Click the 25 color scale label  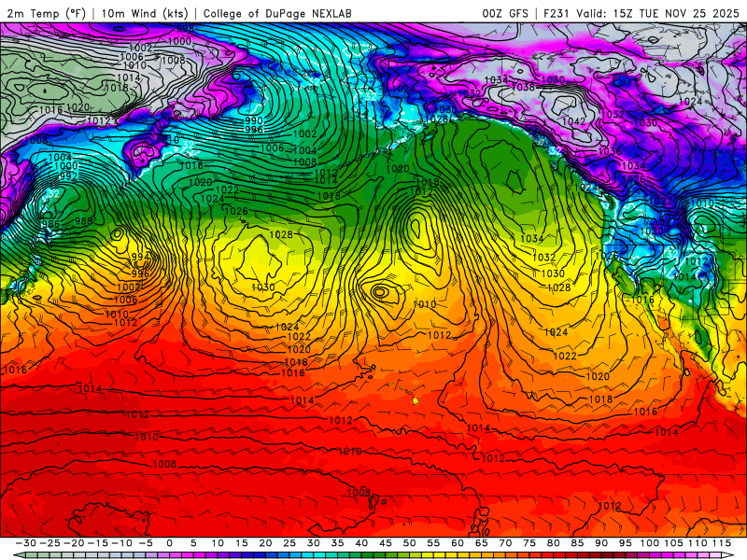click(289, 543)
